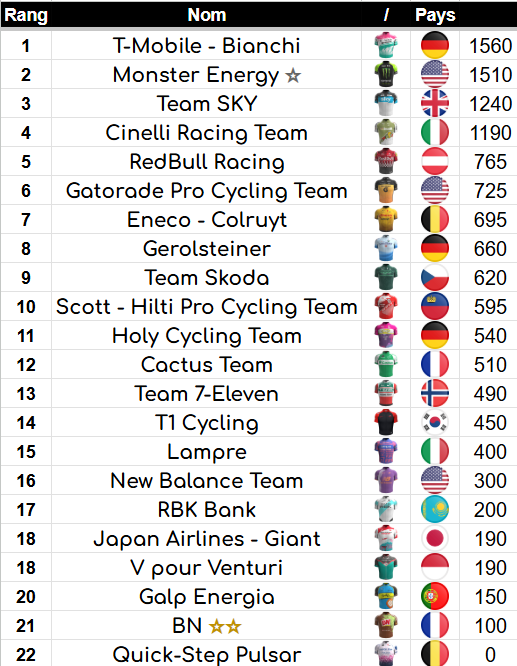517x666 pixels.
Task: Select the Czech flag beside Team Skoda
Action: pos(435,277)
